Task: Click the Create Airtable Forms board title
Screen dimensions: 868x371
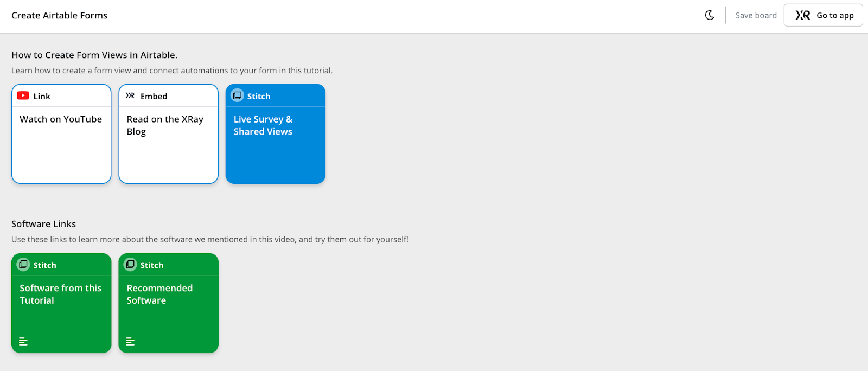Action: [60, 15]
